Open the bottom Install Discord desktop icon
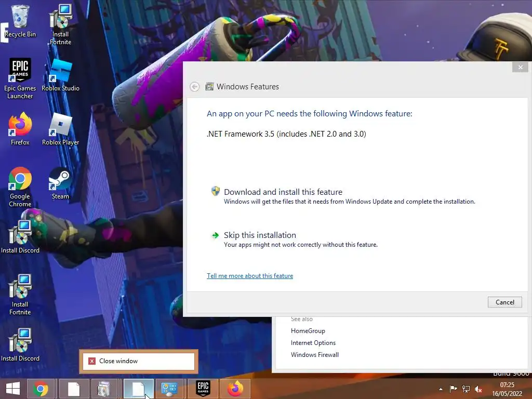Screen dimensions: 532x399 pyautogui.click(x=20, y=345)
